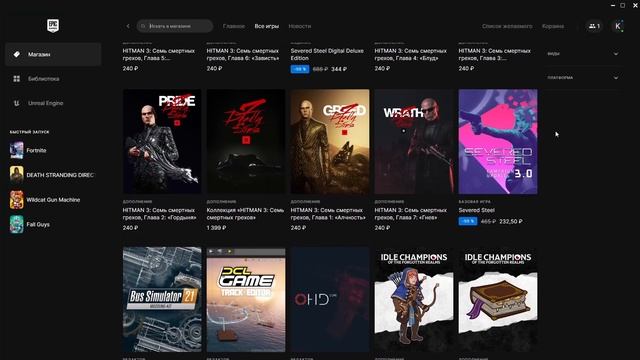Expand the Виды filter dropdown
Viewport: 640px width, 360px height.
point(583,54)
